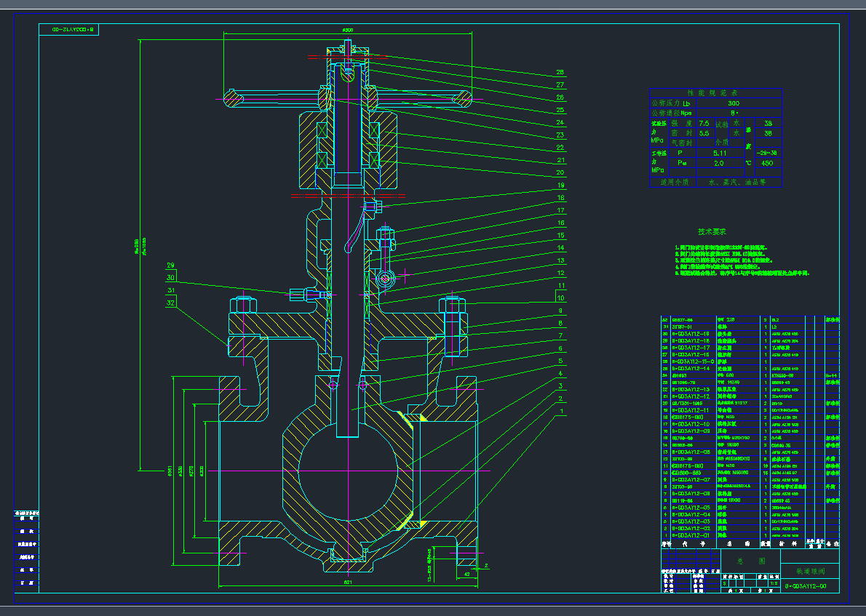
Task: Select drawing number 8-GD3AY12-00 in title block
Action: click(806, 585)
